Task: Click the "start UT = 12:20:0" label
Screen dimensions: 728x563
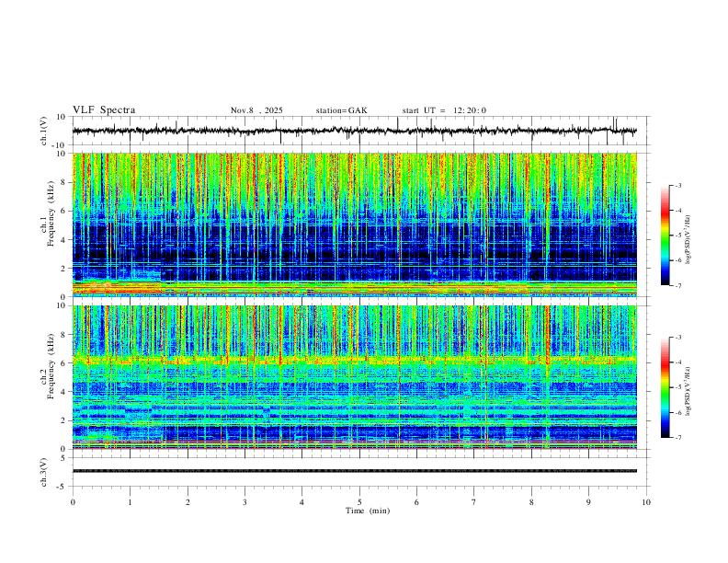Action: [444, 110]
